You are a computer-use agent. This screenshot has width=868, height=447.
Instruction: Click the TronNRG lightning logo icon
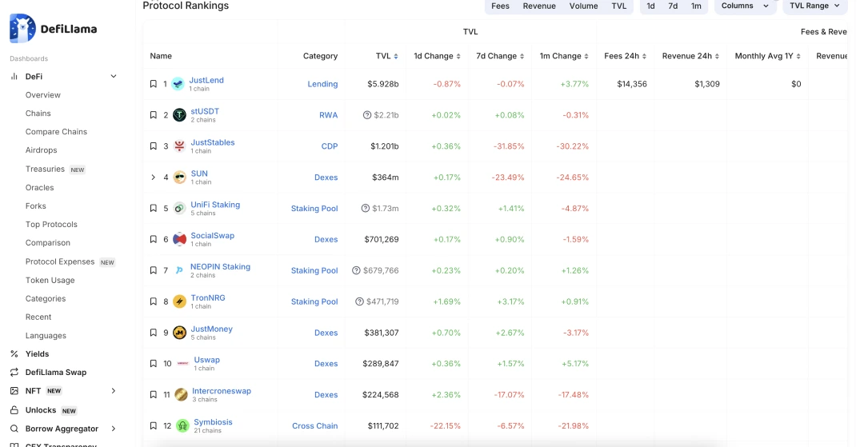pos(179,301)
